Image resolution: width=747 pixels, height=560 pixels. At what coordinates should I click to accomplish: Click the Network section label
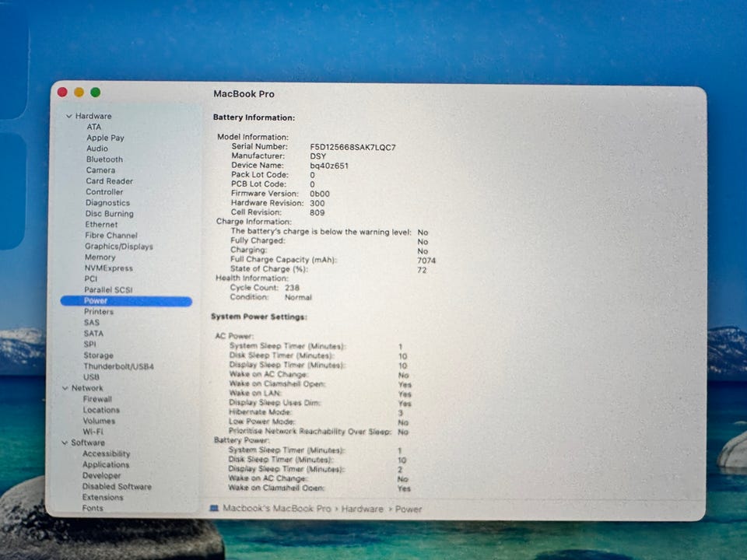87,388
